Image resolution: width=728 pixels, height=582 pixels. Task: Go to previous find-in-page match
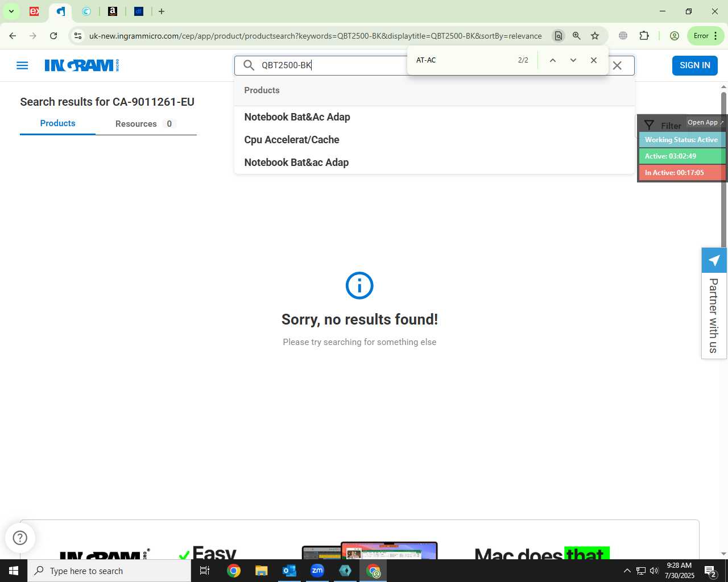552,60
